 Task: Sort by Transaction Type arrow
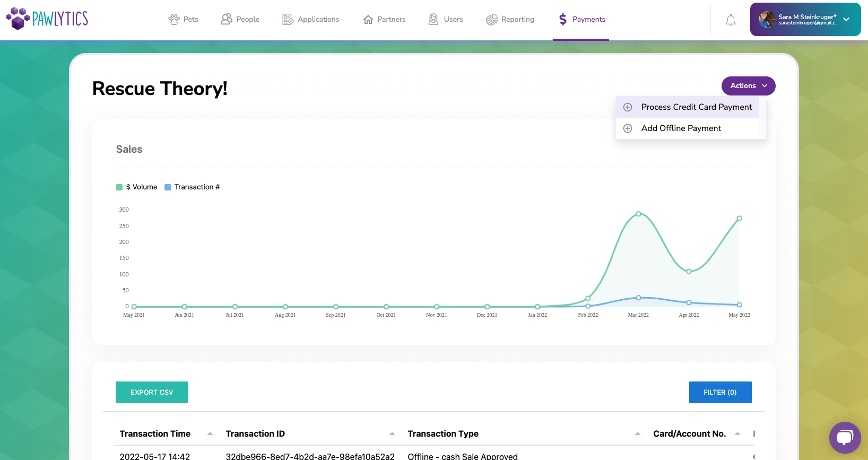[x=638, y=434]
